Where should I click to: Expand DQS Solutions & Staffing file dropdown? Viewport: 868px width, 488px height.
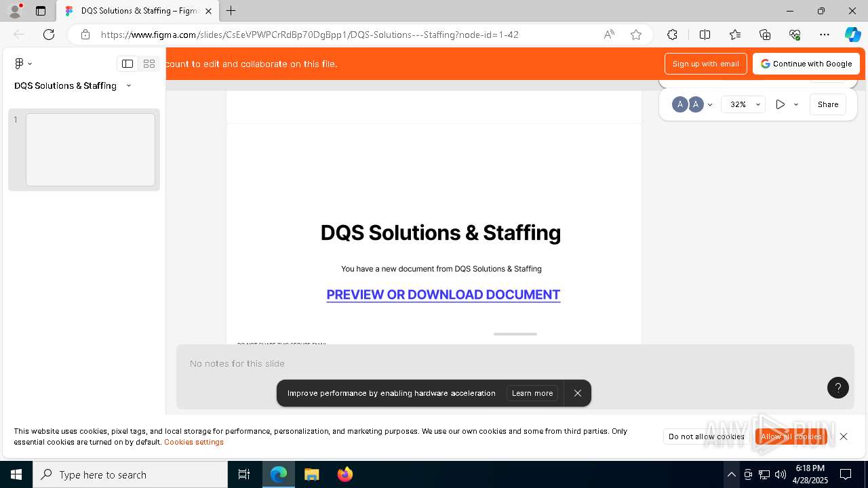(x=128, y=85)
